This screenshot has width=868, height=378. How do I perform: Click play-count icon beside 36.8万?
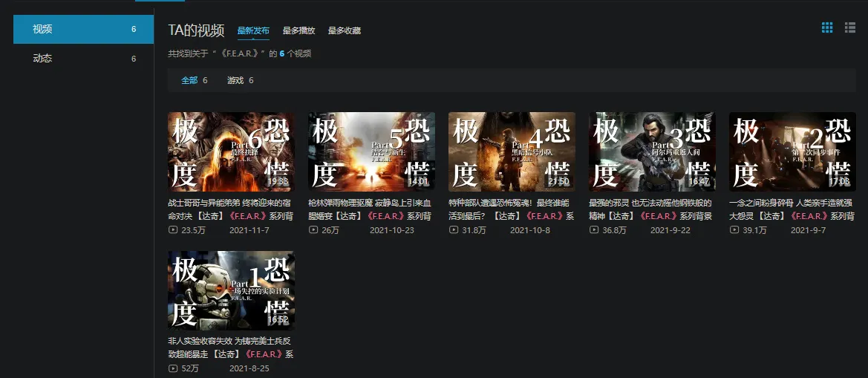[594, 229]
